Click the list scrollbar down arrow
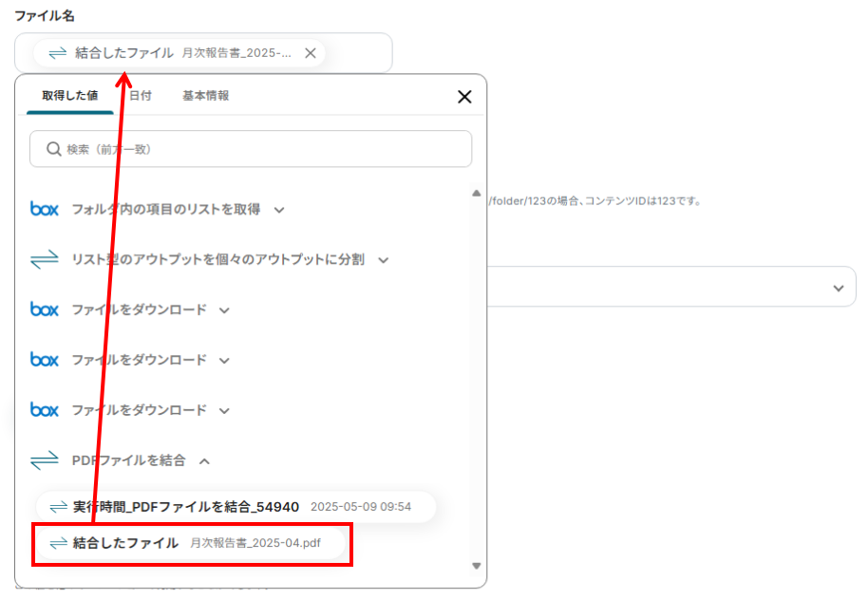Viewport: 868px width, 599px height. (x=476, y=566)
